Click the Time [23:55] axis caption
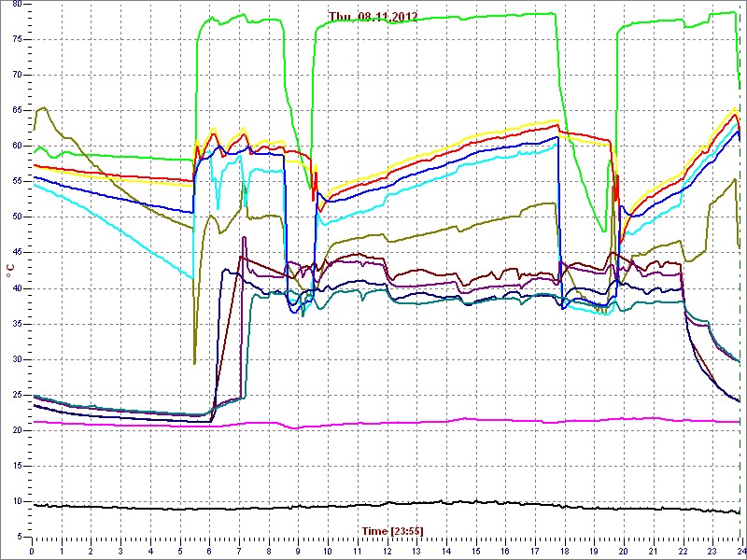This screenshot has height=560, width=747. pyautogui.click(x=392, y=530)
